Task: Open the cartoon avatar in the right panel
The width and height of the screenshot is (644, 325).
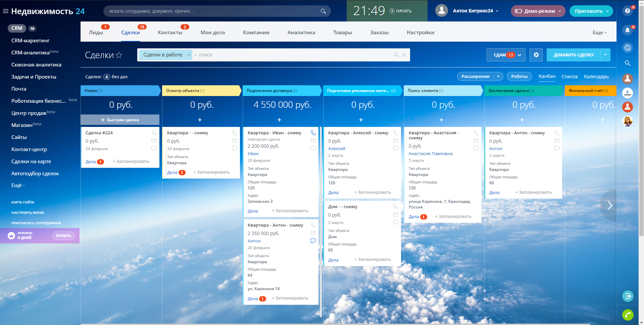Action: pos(627,121)
